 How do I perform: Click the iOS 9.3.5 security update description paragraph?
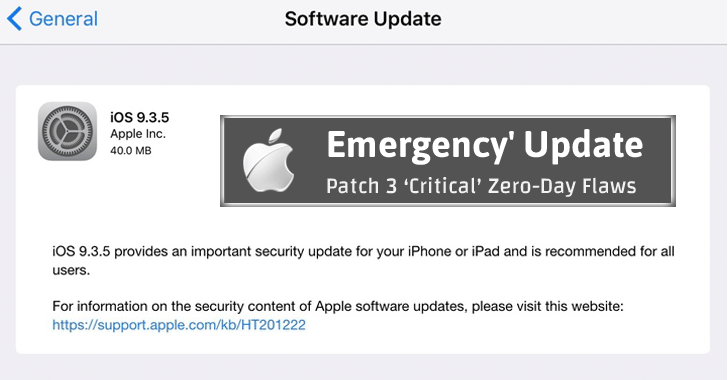pos(363,261)
